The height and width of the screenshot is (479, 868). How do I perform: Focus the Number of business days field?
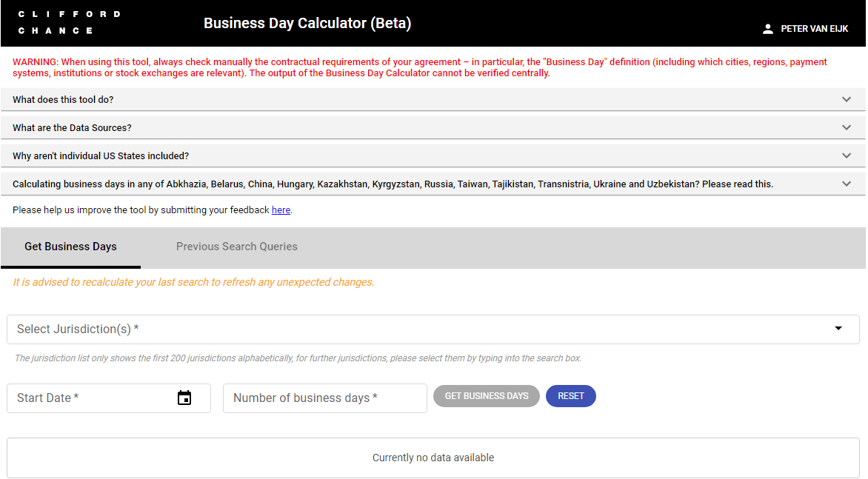(x=325, y=398)
